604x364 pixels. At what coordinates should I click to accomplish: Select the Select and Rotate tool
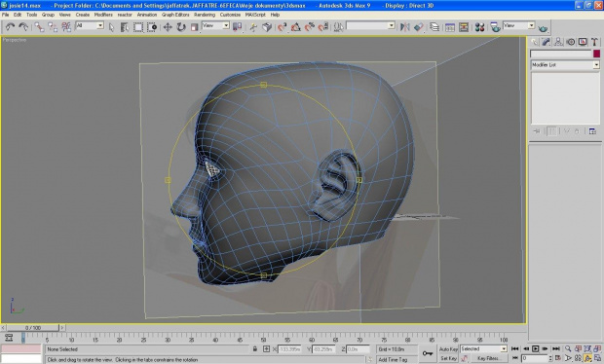(x=181, y=27)
